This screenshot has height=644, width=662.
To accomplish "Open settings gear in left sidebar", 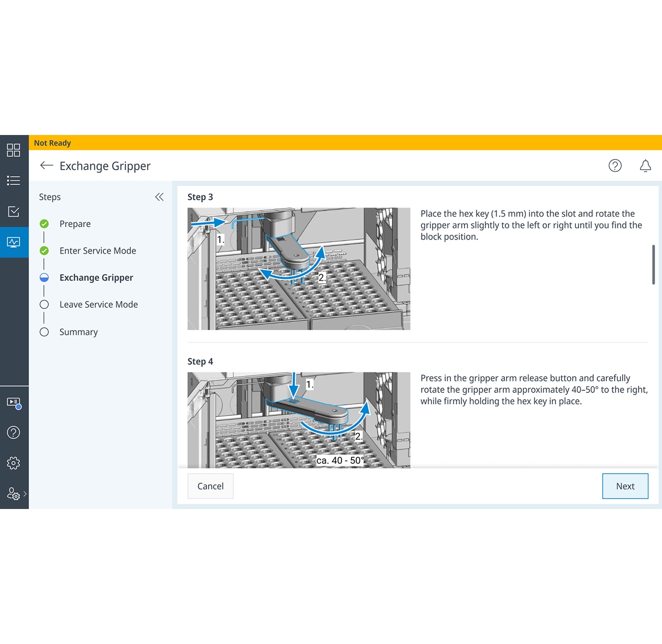I will click(14, 463).
